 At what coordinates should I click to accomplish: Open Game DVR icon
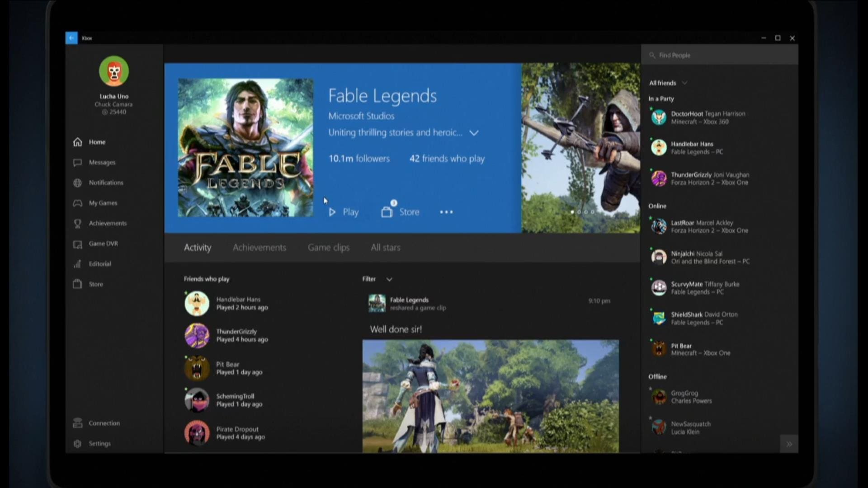pyautogui.click(x=78, y=244)
